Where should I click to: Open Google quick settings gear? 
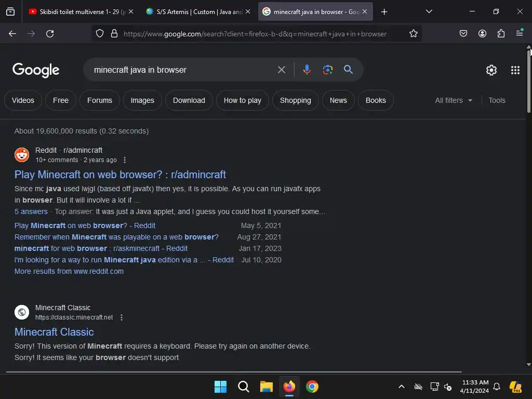[491, 70]
